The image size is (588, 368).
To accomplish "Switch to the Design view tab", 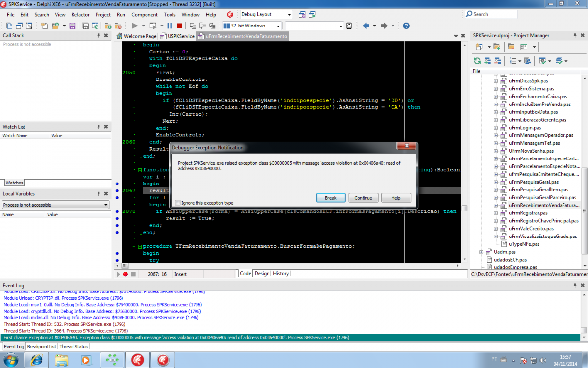I will coord(262,274).
